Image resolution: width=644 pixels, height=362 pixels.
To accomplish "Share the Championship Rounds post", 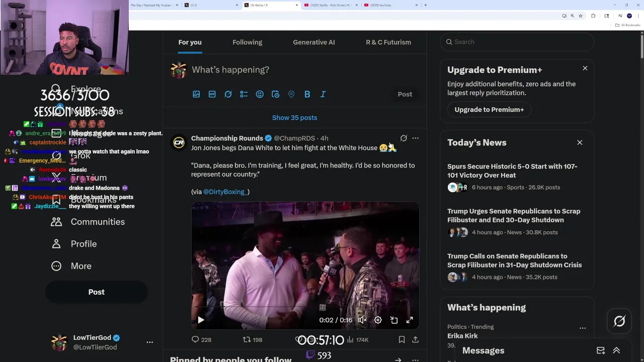I will [416, 340].
